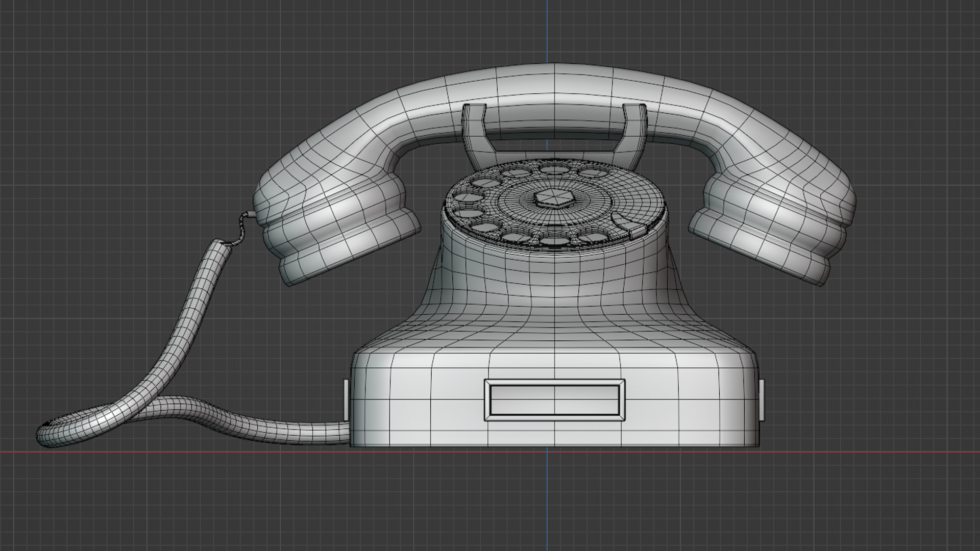Click the small tab on the base's left side
This screenshot has height=551, width=980.
tap(346, 399)
